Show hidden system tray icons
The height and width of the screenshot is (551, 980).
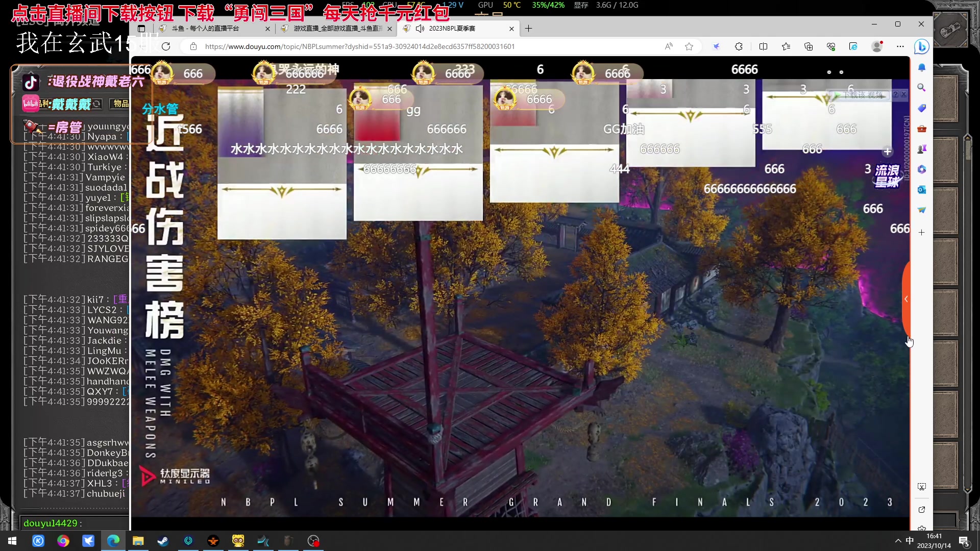click(898, 541)
